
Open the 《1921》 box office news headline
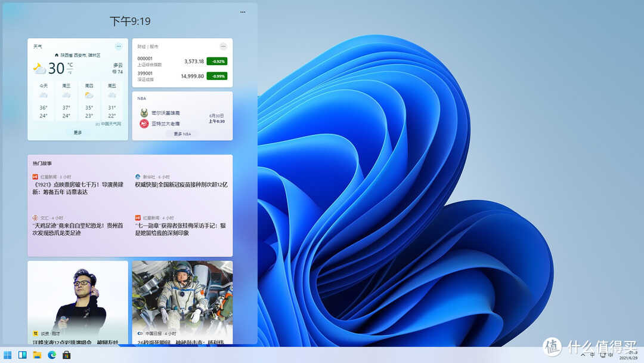pos(78,188)
